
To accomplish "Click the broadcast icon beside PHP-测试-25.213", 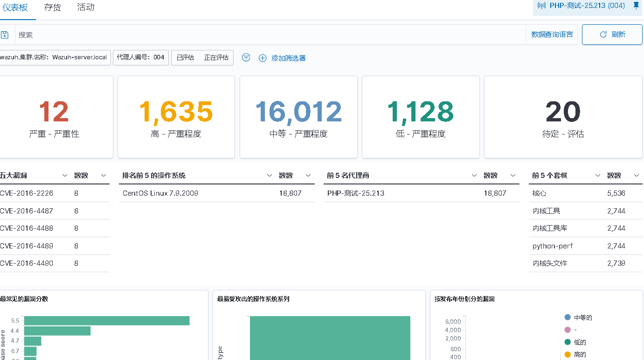I will 541,6.
